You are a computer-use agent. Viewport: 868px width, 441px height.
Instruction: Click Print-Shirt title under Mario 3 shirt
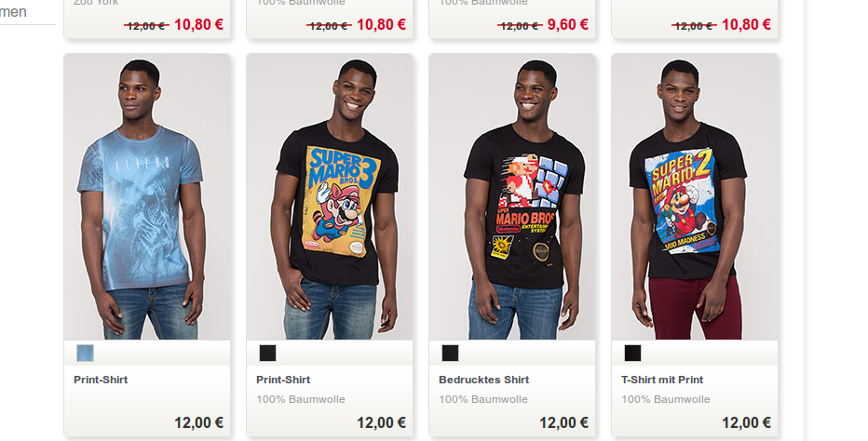click(x=283, y=380)
